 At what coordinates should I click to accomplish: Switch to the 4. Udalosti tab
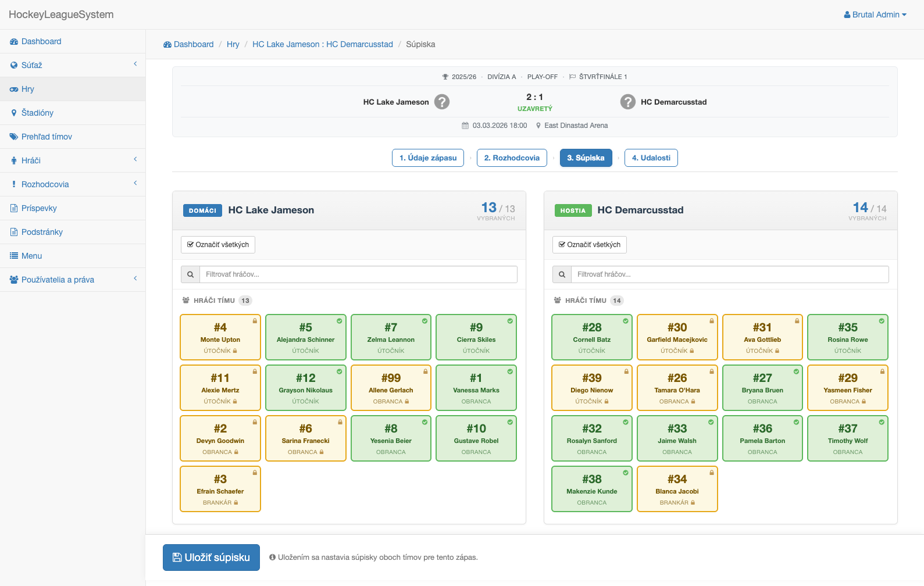tap(651, 158)
